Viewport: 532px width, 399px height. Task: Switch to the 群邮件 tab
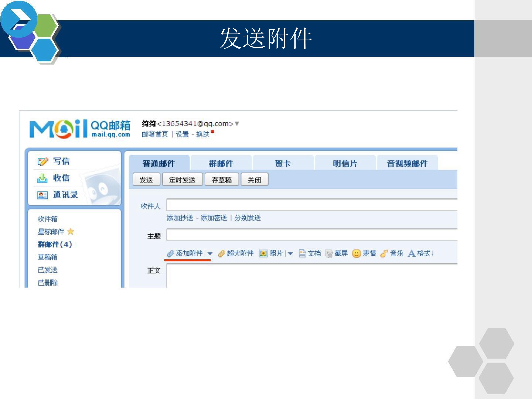point(221,163)
